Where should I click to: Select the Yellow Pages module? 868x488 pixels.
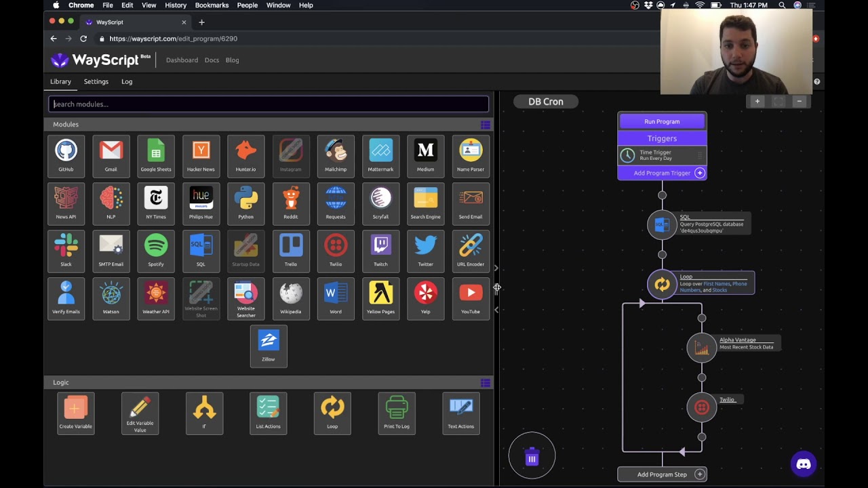coord(380,298)
